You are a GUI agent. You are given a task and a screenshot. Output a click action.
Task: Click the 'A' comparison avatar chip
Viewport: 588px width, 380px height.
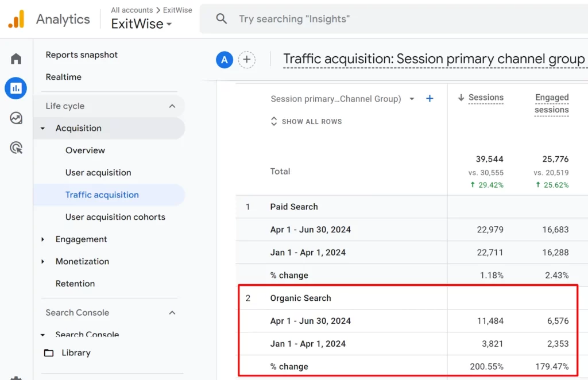coord(224,59)
